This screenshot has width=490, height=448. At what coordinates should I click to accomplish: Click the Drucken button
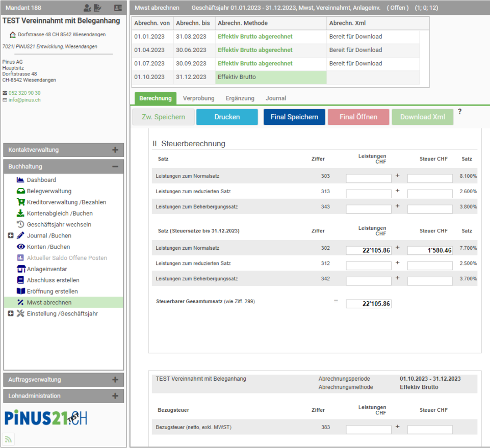coord(227,117)
